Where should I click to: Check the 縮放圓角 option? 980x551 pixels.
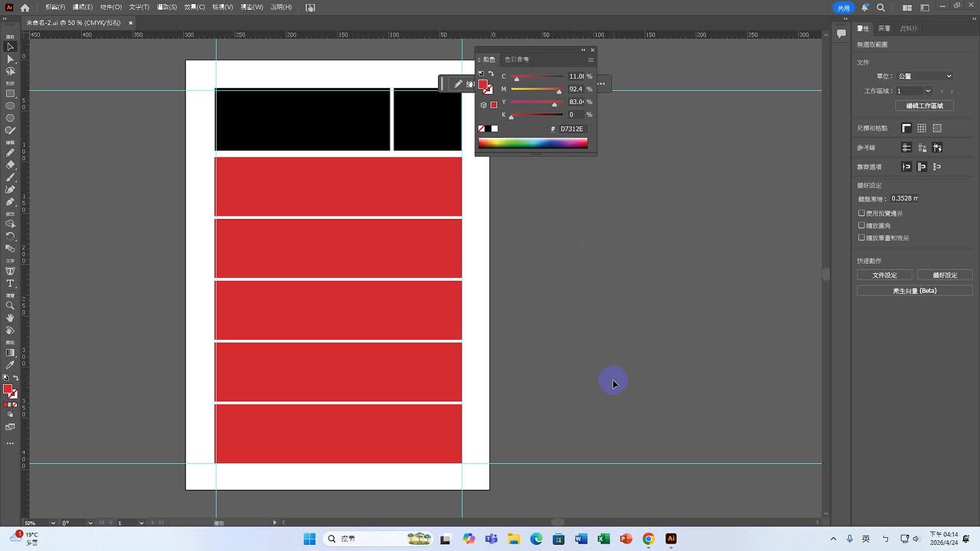[861, 225]
